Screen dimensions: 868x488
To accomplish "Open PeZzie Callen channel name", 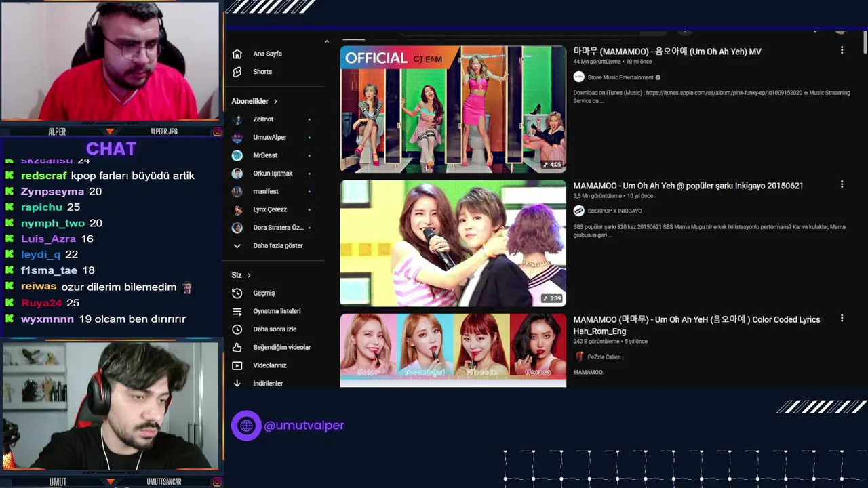I will [x=604, y=357].
